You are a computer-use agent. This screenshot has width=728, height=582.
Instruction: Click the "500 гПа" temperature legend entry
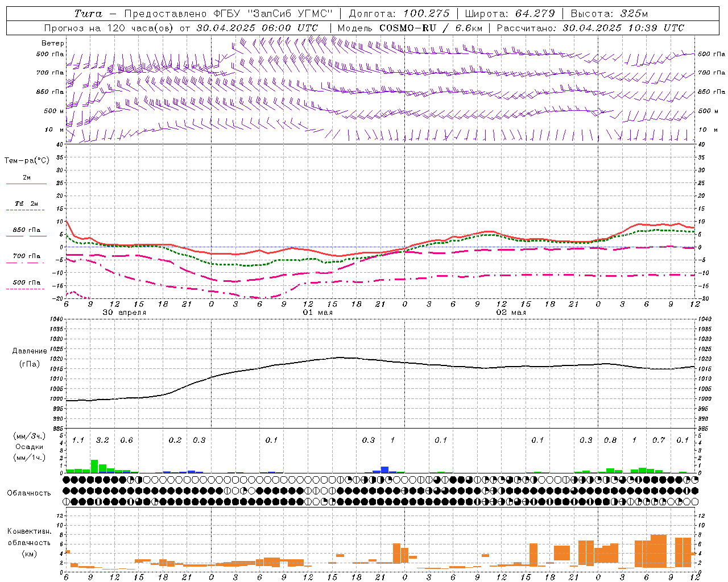[27, 282]
